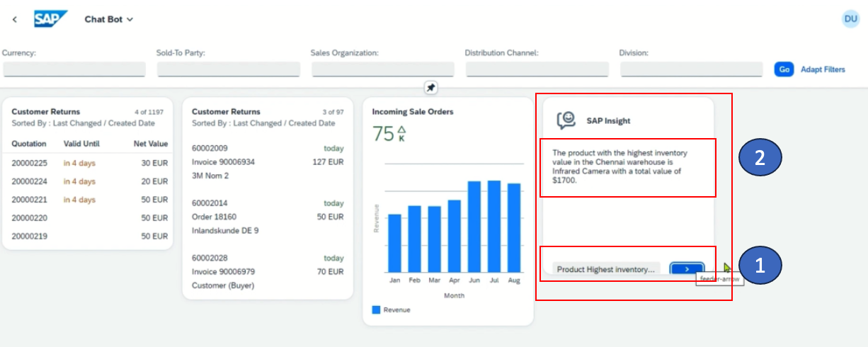
Task: Focus the Division filter field
Action: (x=691, y=69)
